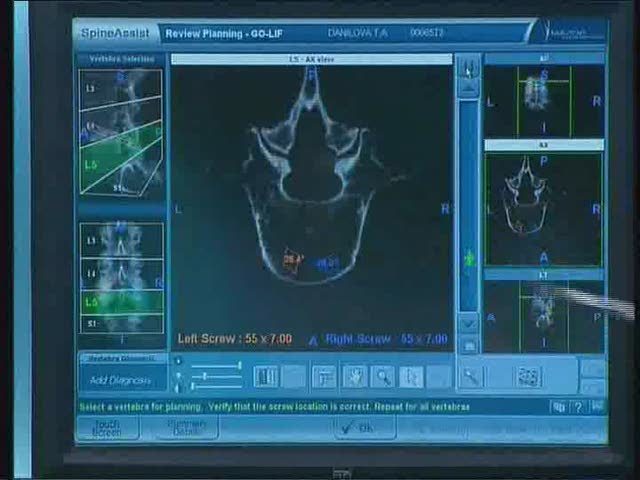Click the Touch Screen button
This screenshot has width=640, height=480.
107,428
